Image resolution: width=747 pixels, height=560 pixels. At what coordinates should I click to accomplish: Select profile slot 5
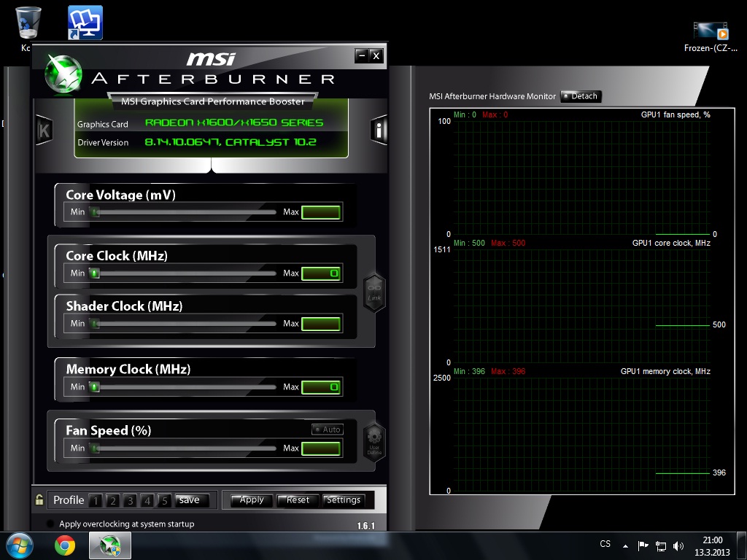tap(165, 501)
